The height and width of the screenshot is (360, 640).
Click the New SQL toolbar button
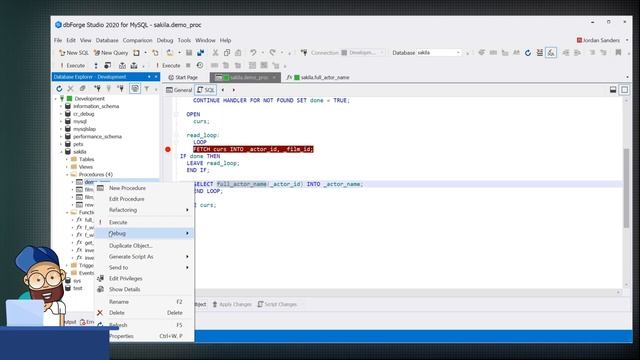(74, 53)
